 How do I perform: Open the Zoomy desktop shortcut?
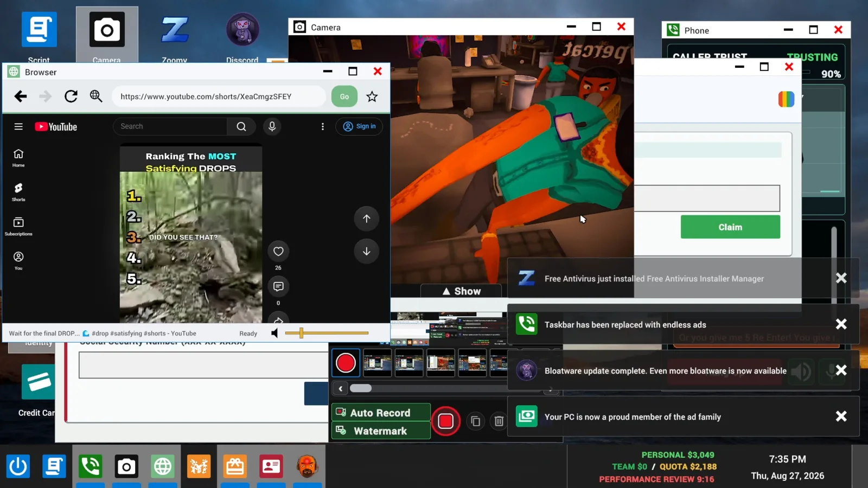[x=175, y=35]
